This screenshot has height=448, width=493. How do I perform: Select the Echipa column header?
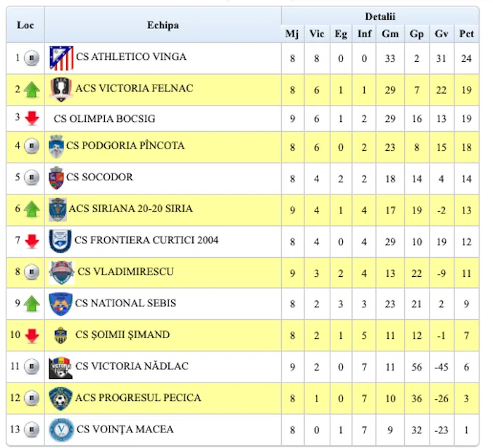[163, 25]
